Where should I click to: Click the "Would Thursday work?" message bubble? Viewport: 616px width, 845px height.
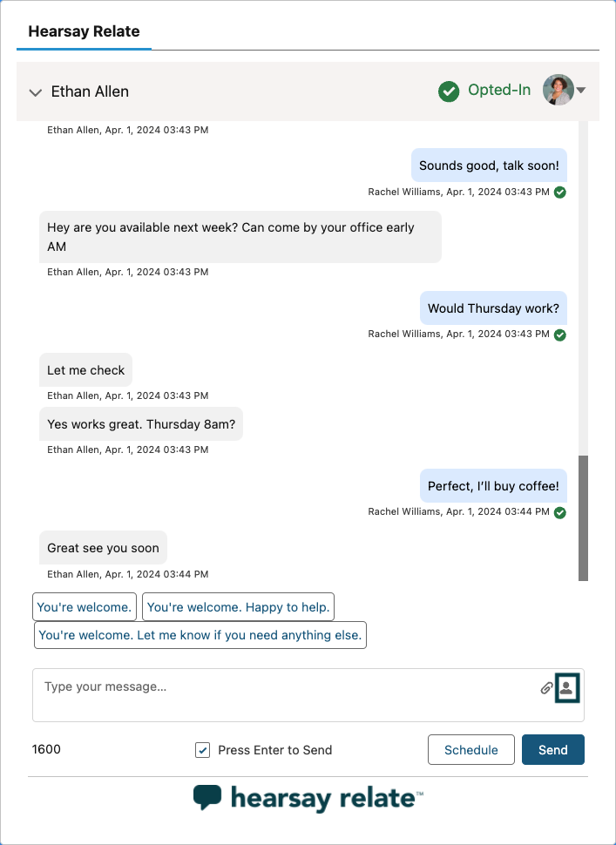point(493,309)
